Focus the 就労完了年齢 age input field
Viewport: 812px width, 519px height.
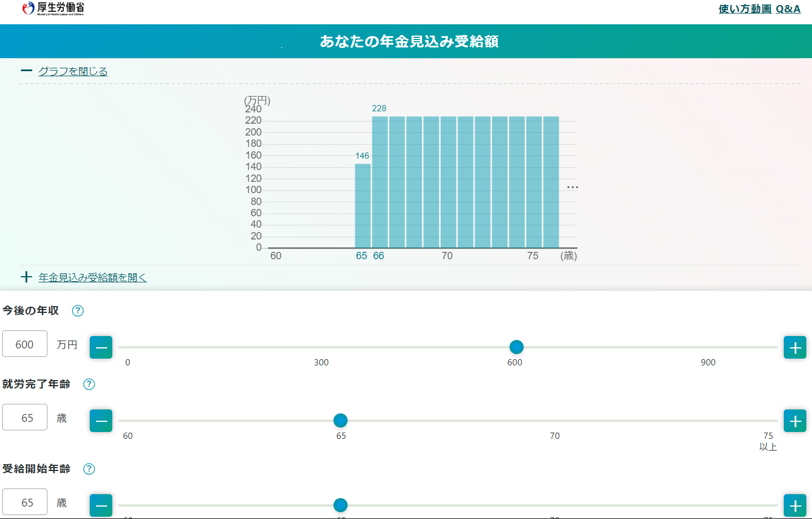[25, 417]
